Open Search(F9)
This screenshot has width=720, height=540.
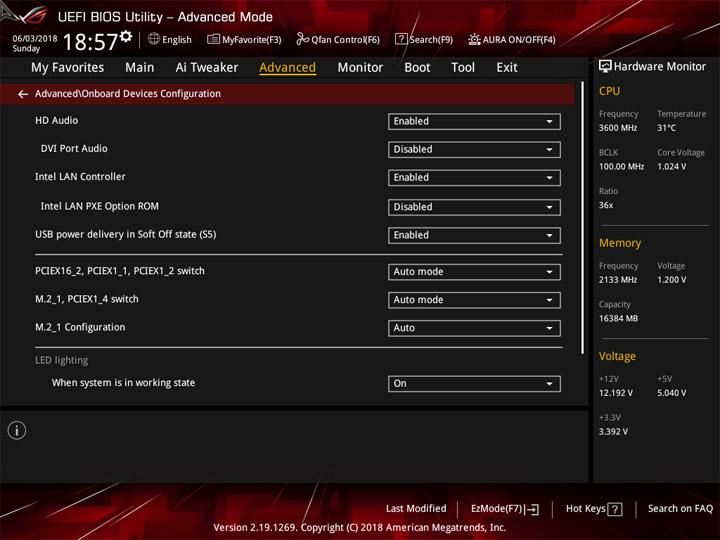[x=424, y=39]
